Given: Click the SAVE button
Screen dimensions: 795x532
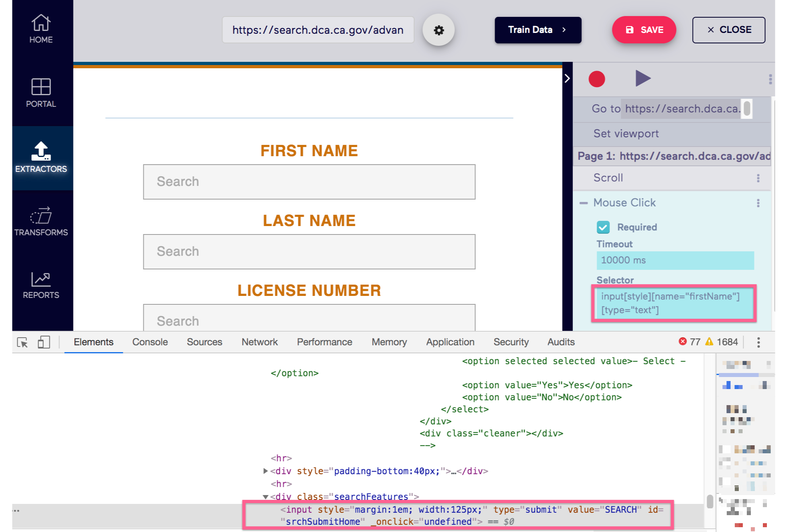Looking at the screenshot, I should point(644,30).
